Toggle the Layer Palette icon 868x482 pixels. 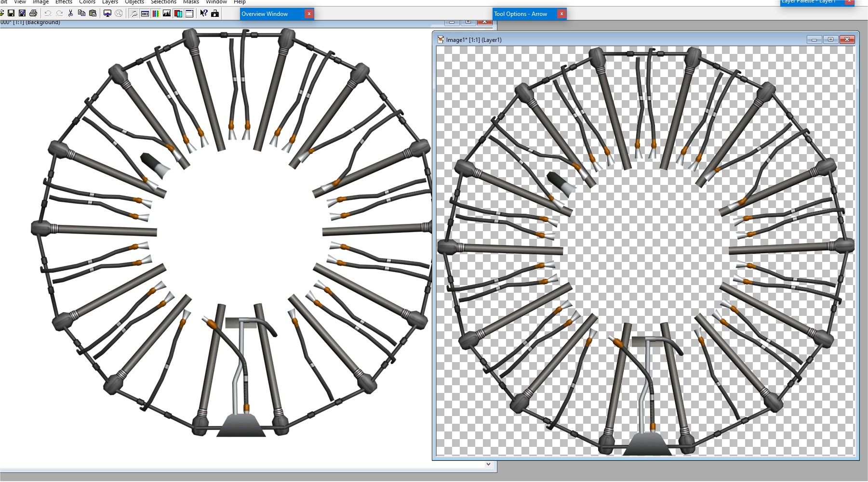point(178,13)
